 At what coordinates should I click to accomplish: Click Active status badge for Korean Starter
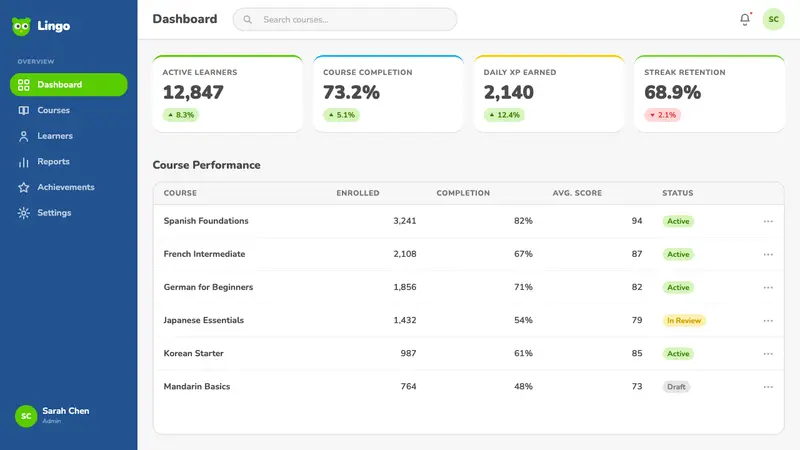(678, 354)
